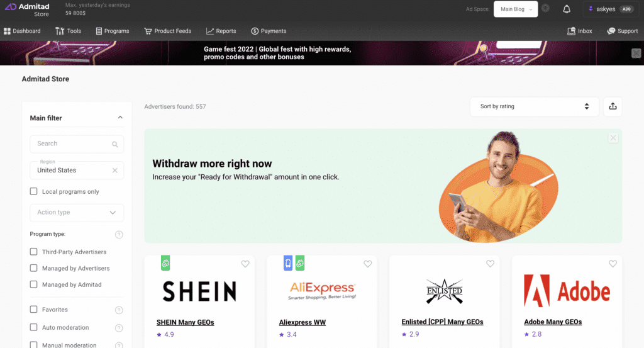
Task: Open the Region United States selector
Action: (x=77, y=170)
